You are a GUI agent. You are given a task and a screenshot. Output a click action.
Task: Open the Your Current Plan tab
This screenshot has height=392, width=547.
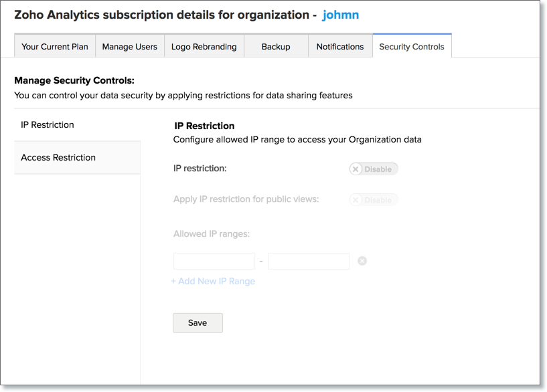[55, 47]
